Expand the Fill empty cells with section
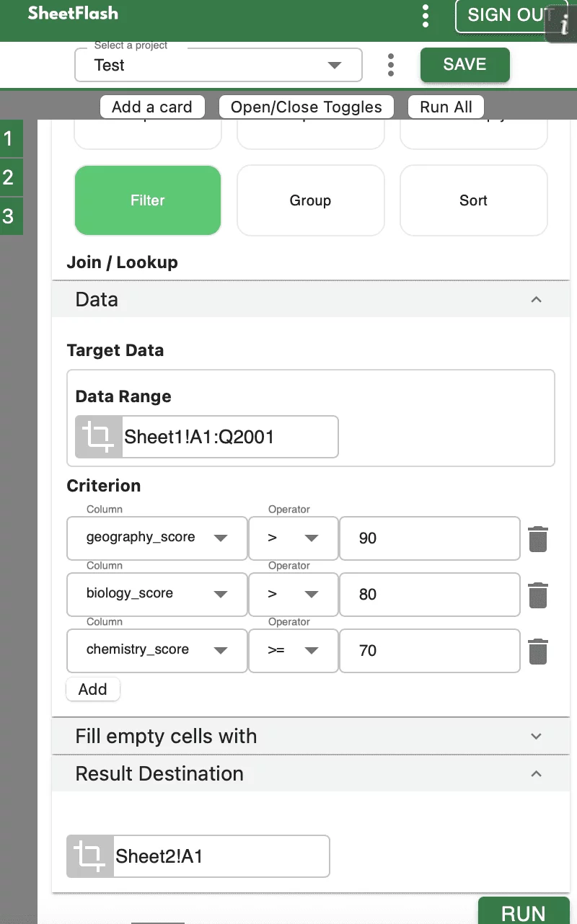The image size is (577, 924). 310,736
